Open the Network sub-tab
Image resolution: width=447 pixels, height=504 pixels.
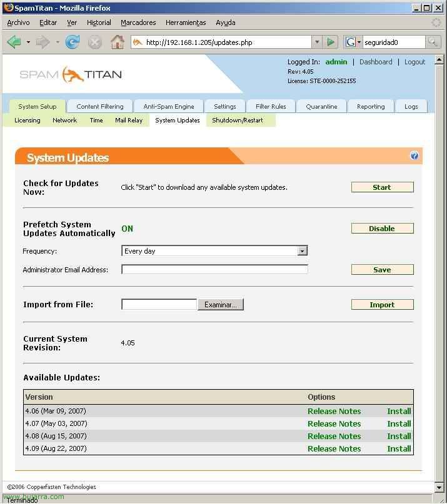coord(64,120)
